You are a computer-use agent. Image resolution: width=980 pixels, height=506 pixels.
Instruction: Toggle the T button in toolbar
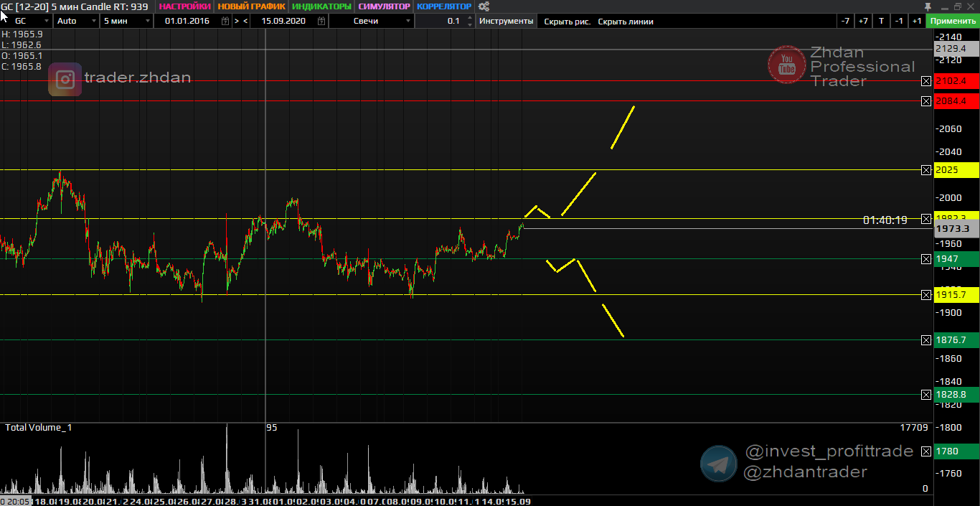[x=881, y=21]
